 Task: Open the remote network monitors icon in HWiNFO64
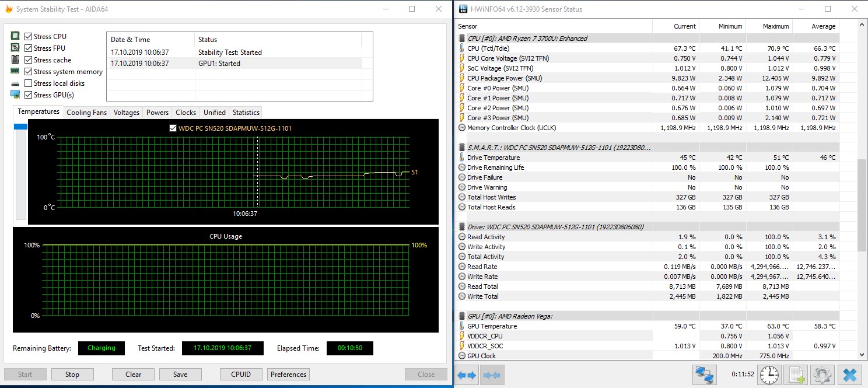pyautogui.click(x=705, y=375)
